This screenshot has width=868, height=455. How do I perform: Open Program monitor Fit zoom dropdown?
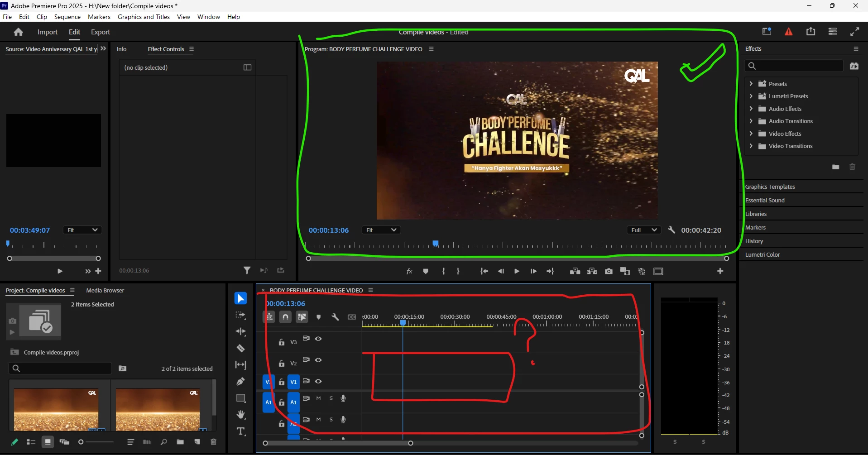click(x=381, y=230)
